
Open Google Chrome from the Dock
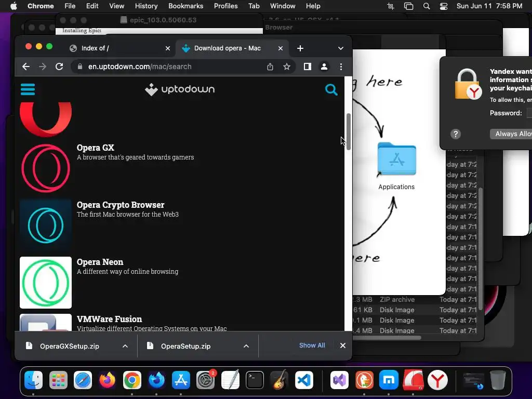coord(132,380)
